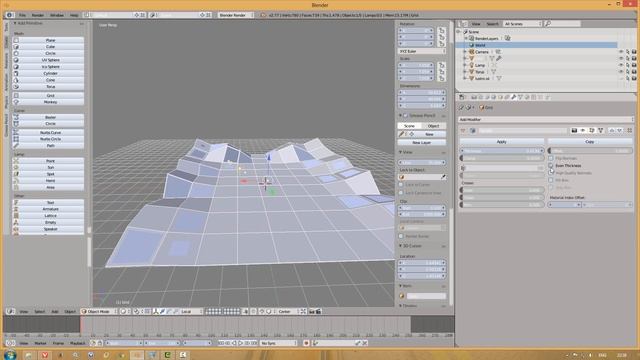Add a Cone mesh primitive
Screen dimensions: 640x360
coord(48,80)
